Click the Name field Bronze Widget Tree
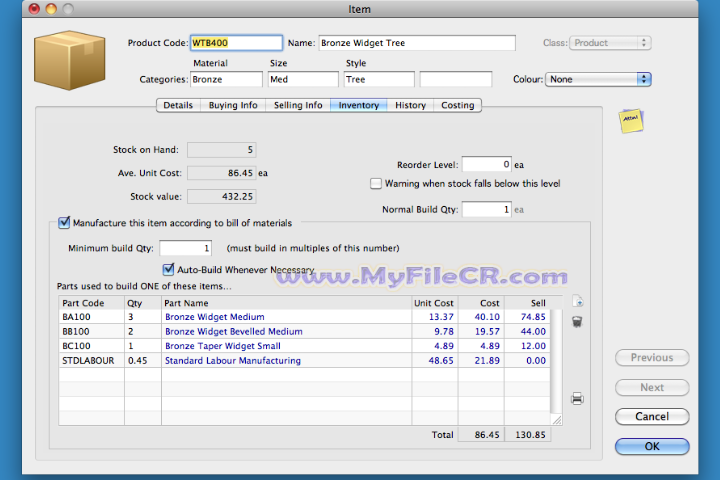 point(417,43)
